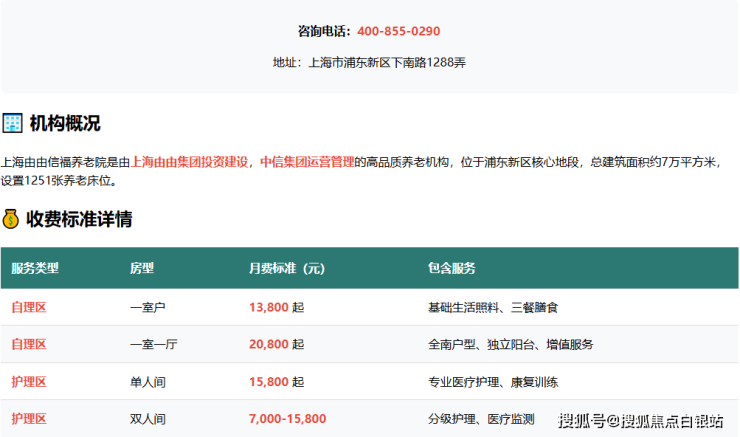Click the 收费标准详情 section heading

pyautogui.click(x=80, y=219)
